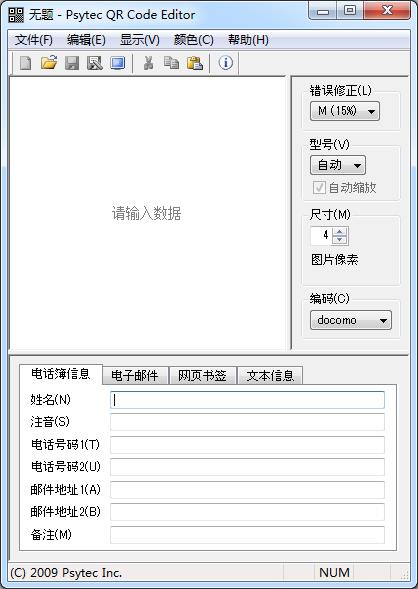
Task: Open the 型号 自动 dropdown
Action: pyautogui.click(x=338, y=165)
